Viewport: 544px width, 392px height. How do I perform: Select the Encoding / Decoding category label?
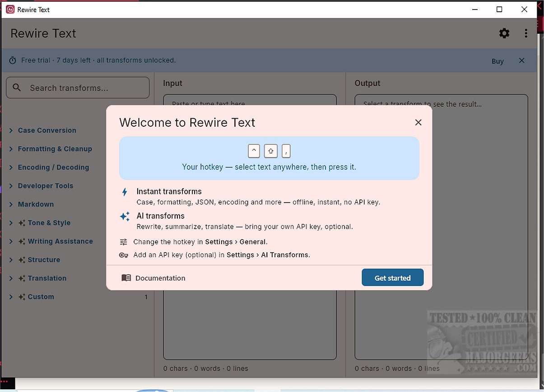tap(53, 167)
